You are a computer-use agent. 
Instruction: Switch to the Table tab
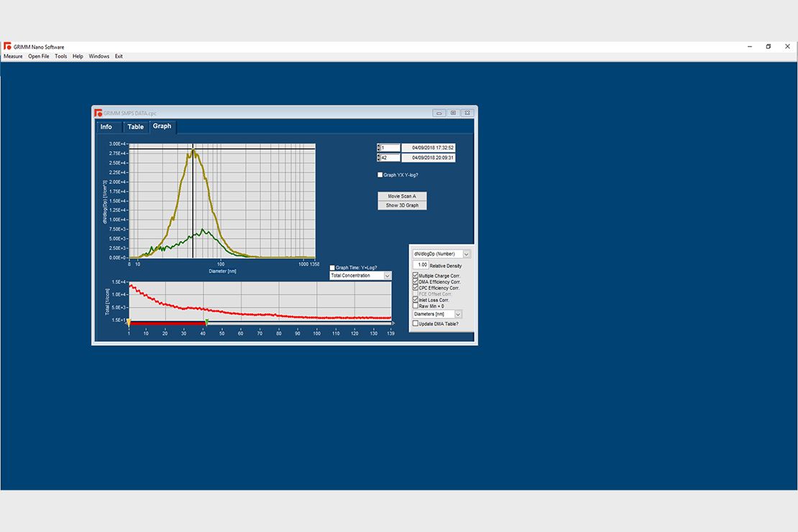(x=136, y=127)
